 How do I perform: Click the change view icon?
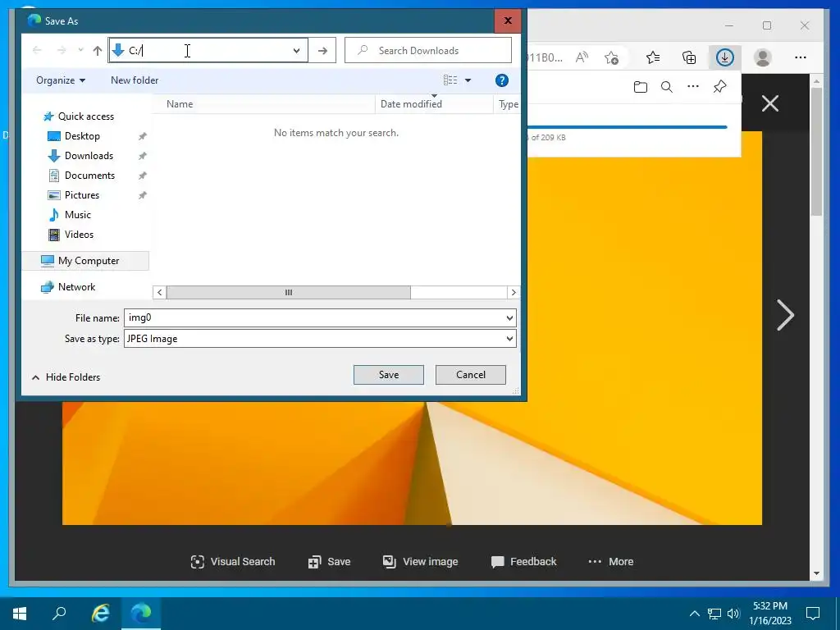click(x=450, y=80)
